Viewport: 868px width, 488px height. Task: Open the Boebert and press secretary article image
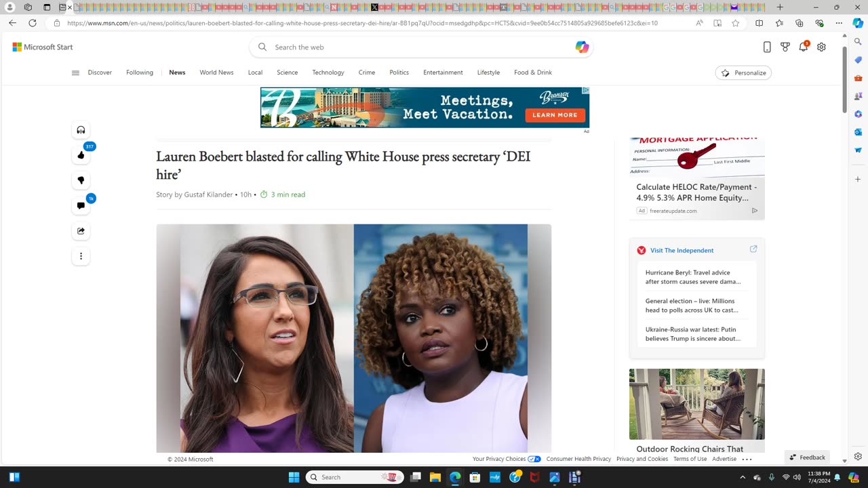[353, 338]
